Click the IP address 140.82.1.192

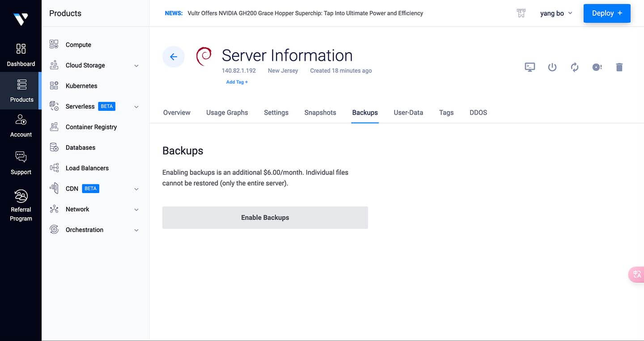239,71
